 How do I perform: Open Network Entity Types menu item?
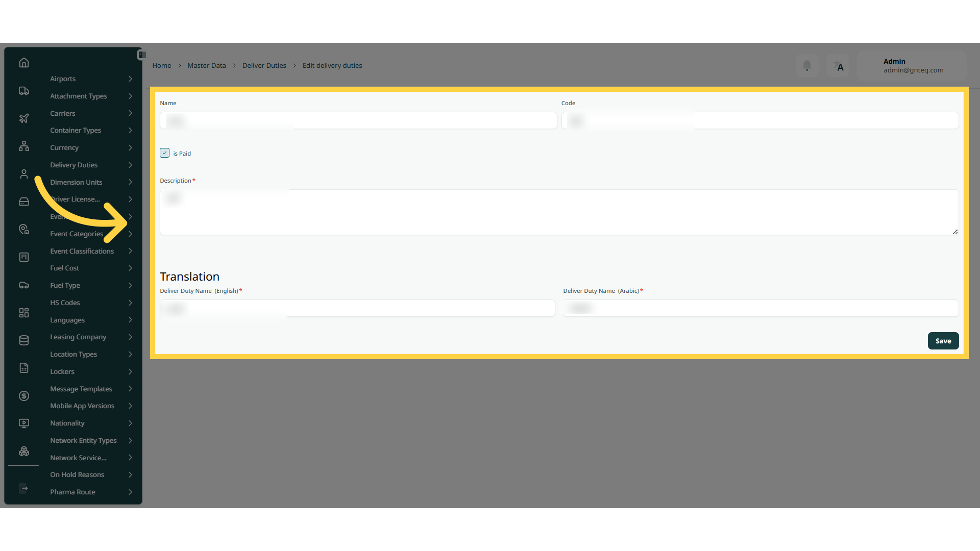pos(91,440)
